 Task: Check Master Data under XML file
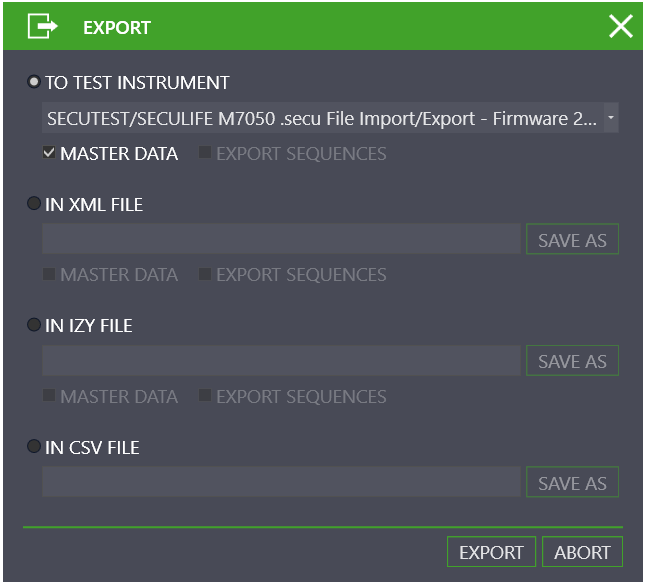(x=49, y=274)
